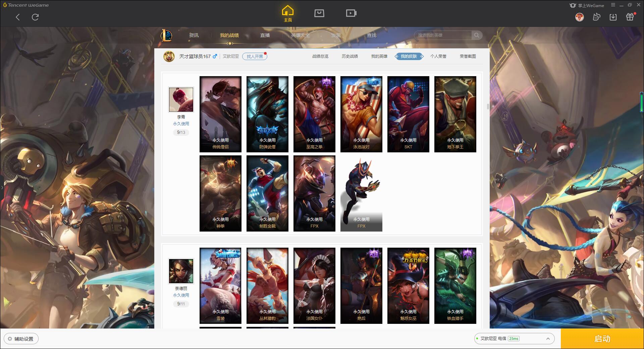This screenshot has height=349, width=644.
Task: Open the 法国女仆 skin card
Action: coord(314,286)
